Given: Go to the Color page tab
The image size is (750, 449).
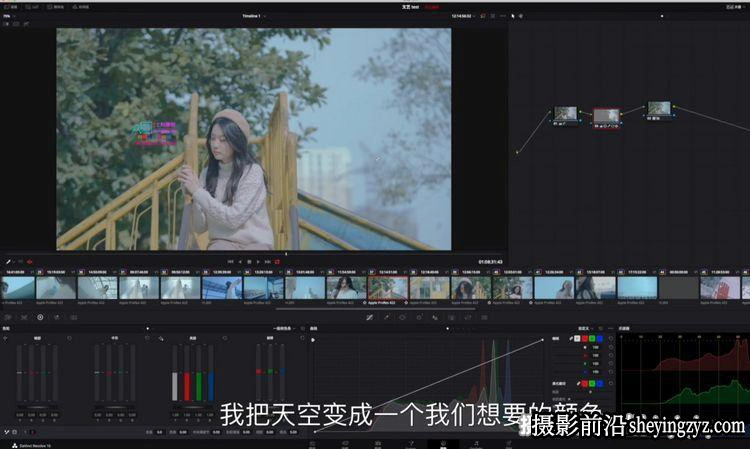Looking at the screenshot, I should click(x=443, y=444).
